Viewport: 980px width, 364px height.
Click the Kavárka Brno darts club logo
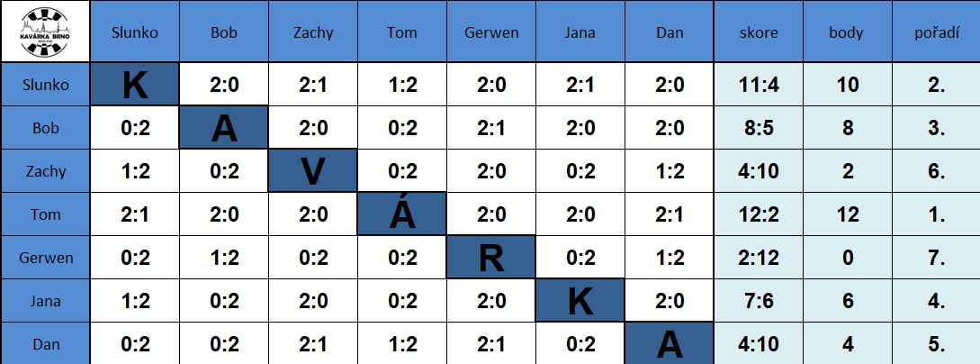(x=45, y=32)
